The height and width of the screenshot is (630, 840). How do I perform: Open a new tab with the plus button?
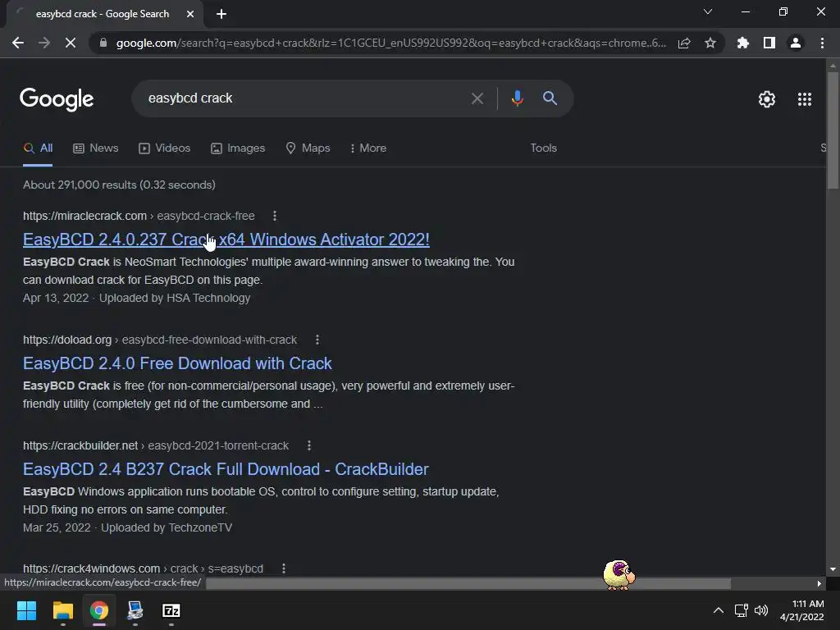[x=221, y=14]
